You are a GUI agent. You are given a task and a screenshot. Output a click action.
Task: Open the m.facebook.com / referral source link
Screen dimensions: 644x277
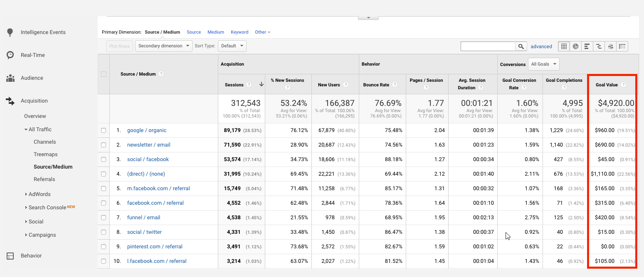(158, 189)
